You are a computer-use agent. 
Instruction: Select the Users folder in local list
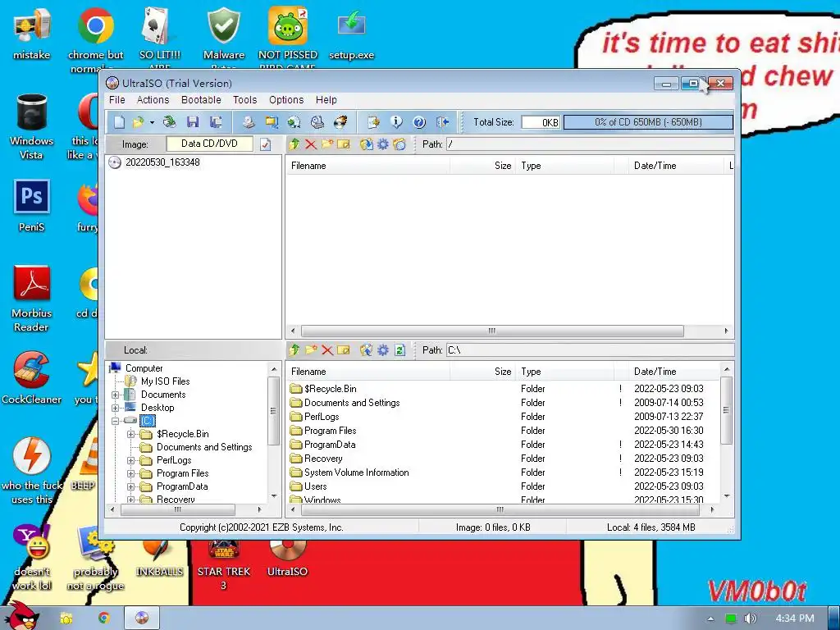[315, 486]
